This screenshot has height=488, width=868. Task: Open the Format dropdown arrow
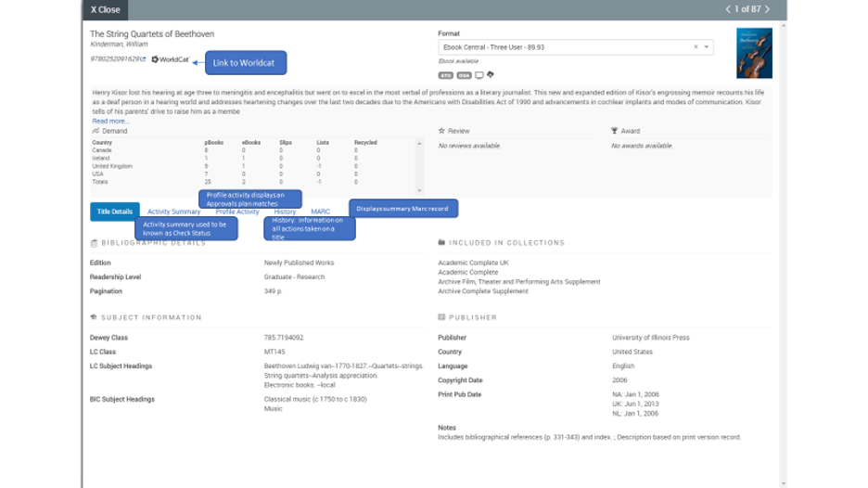point(707,47)
